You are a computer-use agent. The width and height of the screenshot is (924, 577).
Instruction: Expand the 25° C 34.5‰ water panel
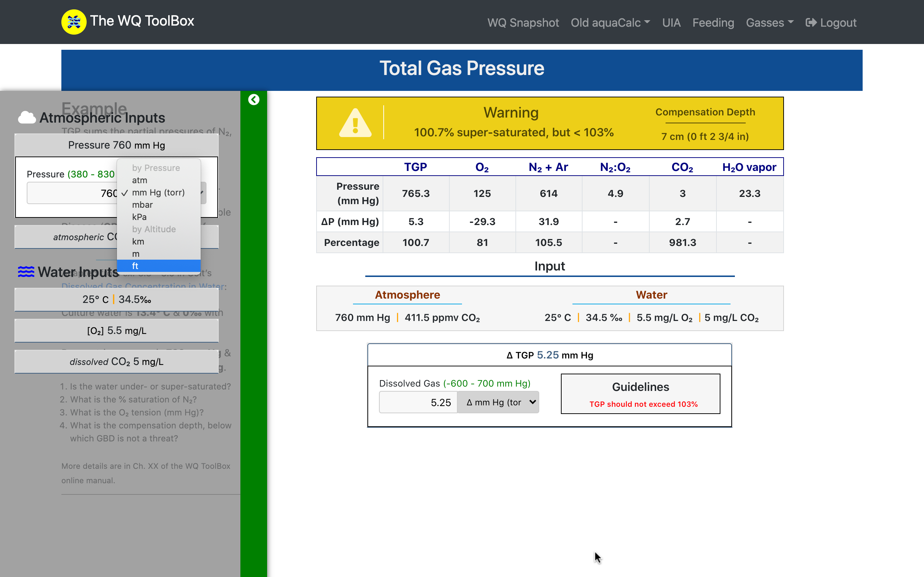pyautogui.click(x=117, y=299)
